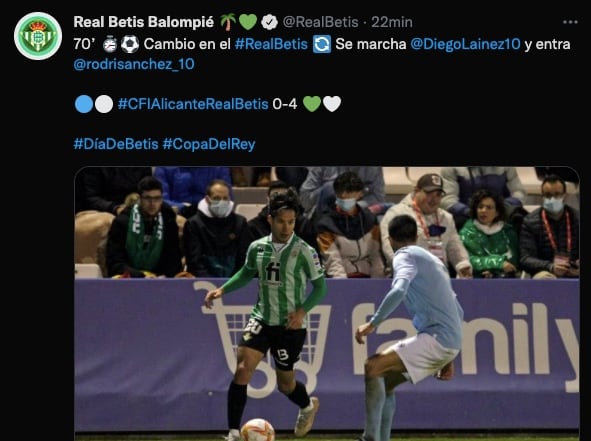Click the blue refresh arrows emoji
This screenshot has height=441, width=591.
coord(322,44)
